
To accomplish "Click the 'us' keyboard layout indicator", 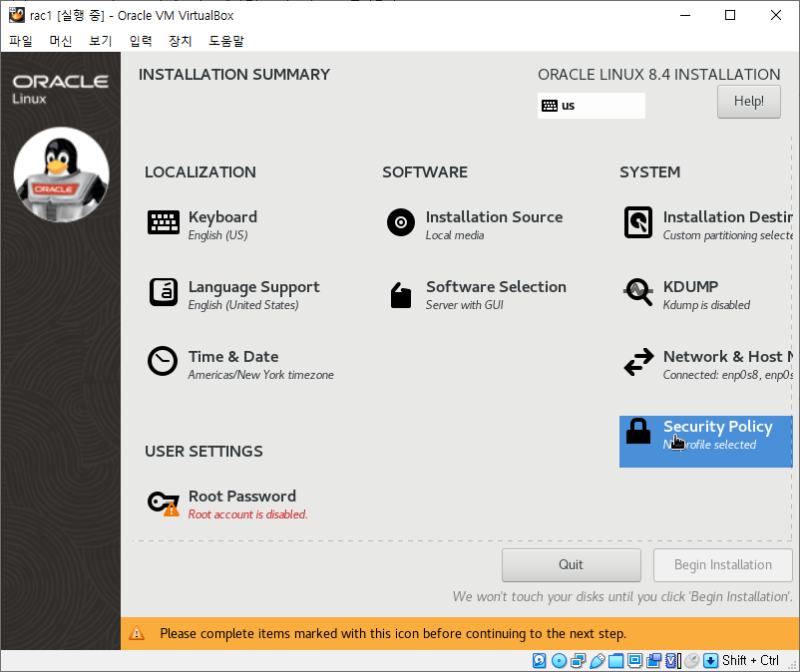I will pyautogui.click(x=591, y=106).
